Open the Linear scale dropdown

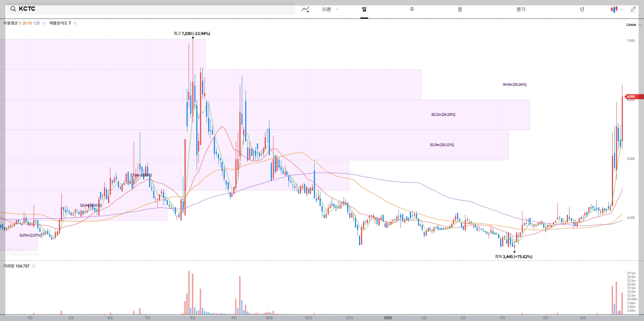click(634, 25)
